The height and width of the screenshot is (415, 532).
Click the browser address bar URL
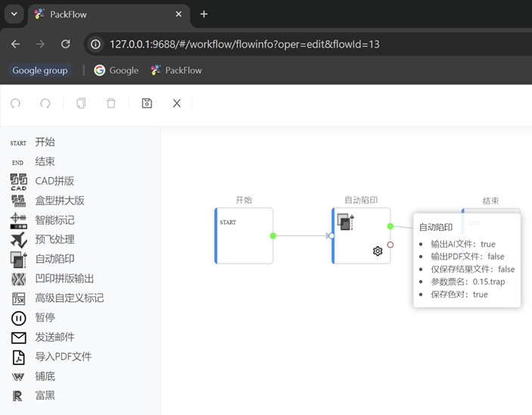(x=244, y=44)
